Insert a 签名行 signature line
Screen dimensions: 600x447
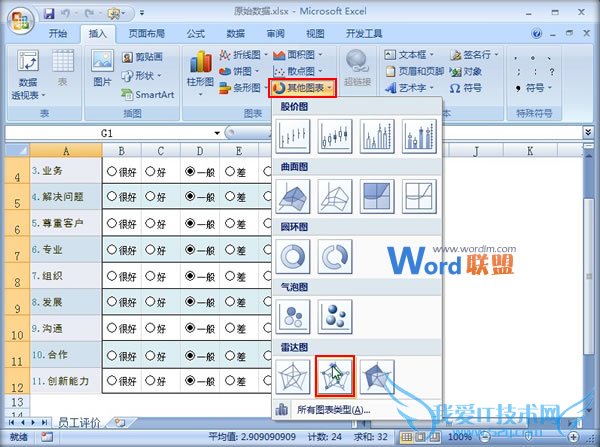tap(474, 55)
